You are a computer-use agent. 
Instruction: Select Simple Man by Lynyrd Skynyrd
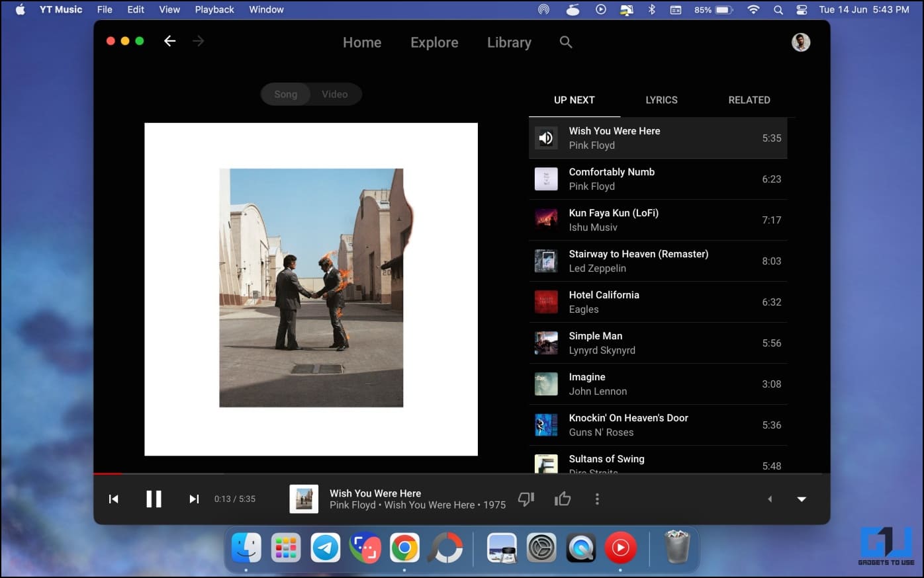pos(658,343)
